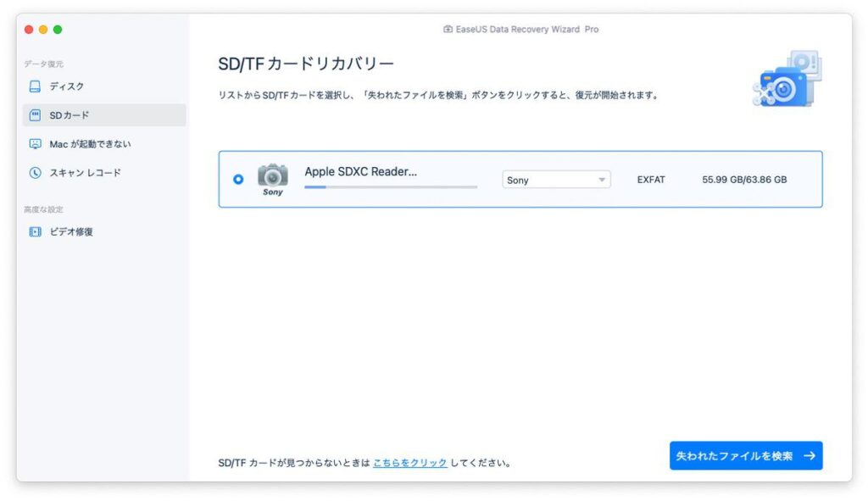This screenshot has width=868, height=501.
Task: Open Mac が起動できない section
Action: pyautogui.click(x=104, y=144)
